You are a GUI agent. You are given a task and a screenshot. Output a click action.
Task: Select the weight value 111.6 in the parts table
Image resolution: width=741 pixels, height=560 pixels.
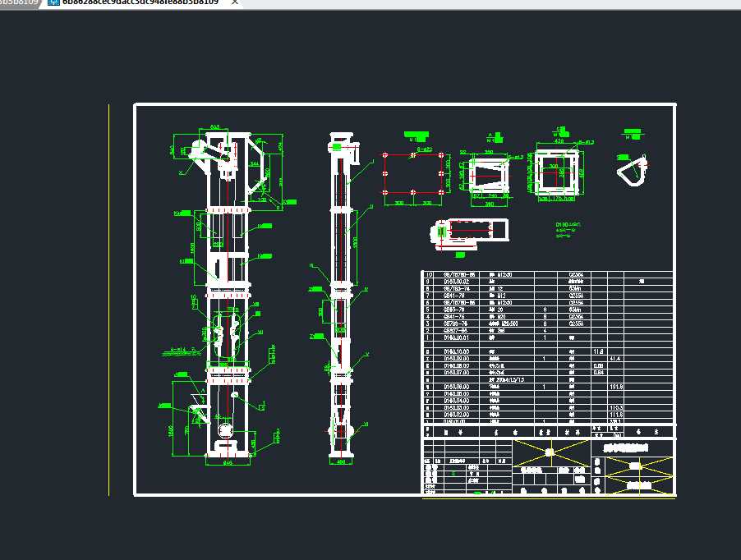pos(616,415)
